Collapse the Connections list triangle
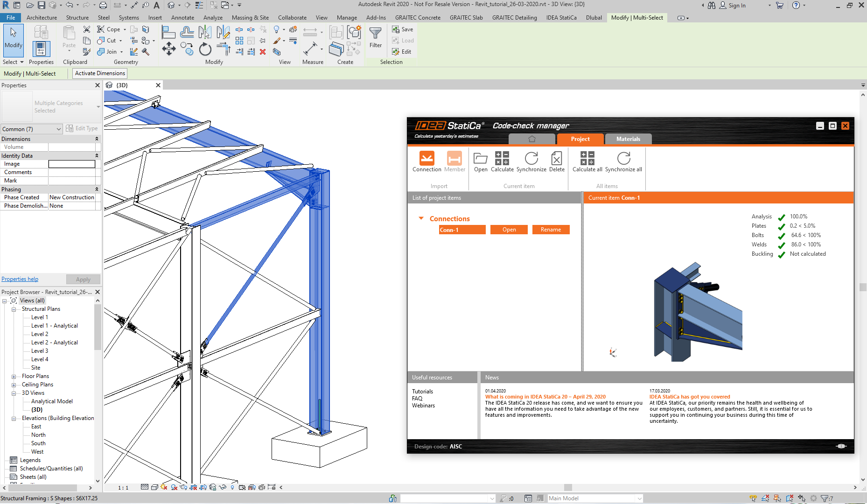The height and width of the screenshot is (504, 867). coord(421,218)
